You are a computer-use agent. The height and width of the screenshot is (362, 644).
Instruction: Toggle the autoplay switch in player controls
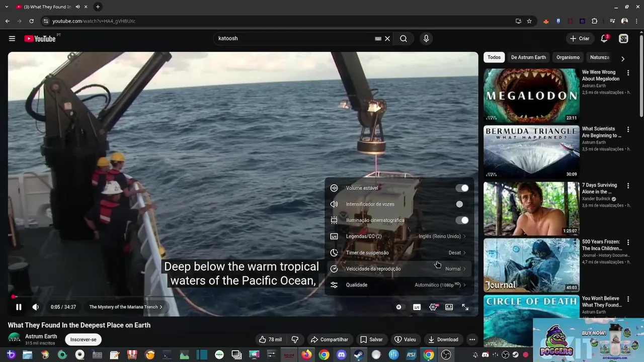click(399, 307)
